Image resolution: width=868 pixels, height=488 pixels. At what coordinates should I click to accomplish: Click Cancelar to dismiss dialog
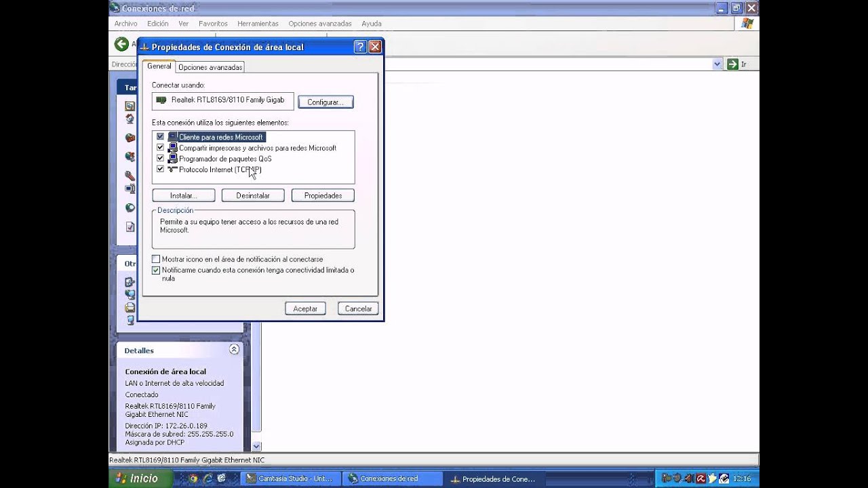click(x=358, y=308)
